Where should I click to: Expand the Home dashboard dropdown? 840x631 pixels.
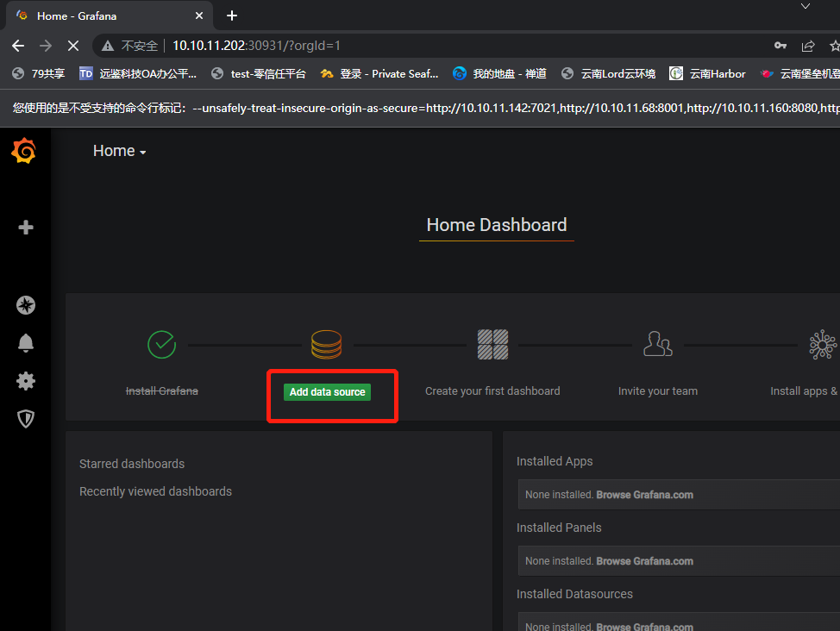click(x=120, y=151)
